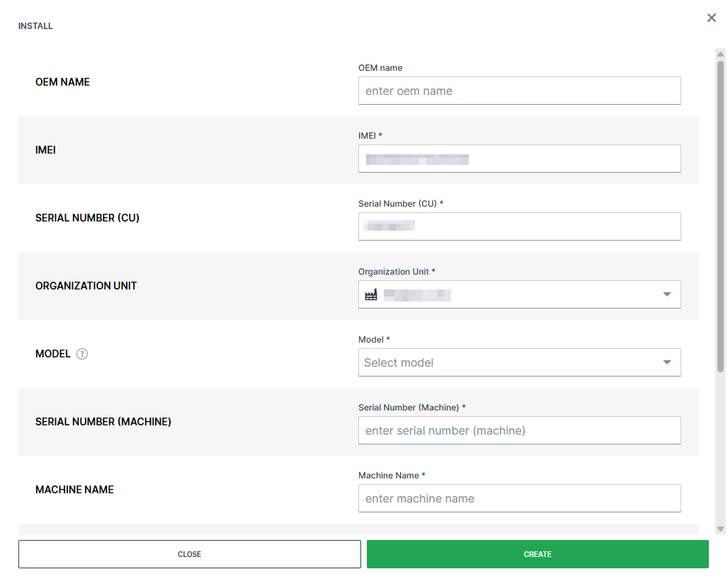Click the factory icon in Organization Unit

(371, 295)
